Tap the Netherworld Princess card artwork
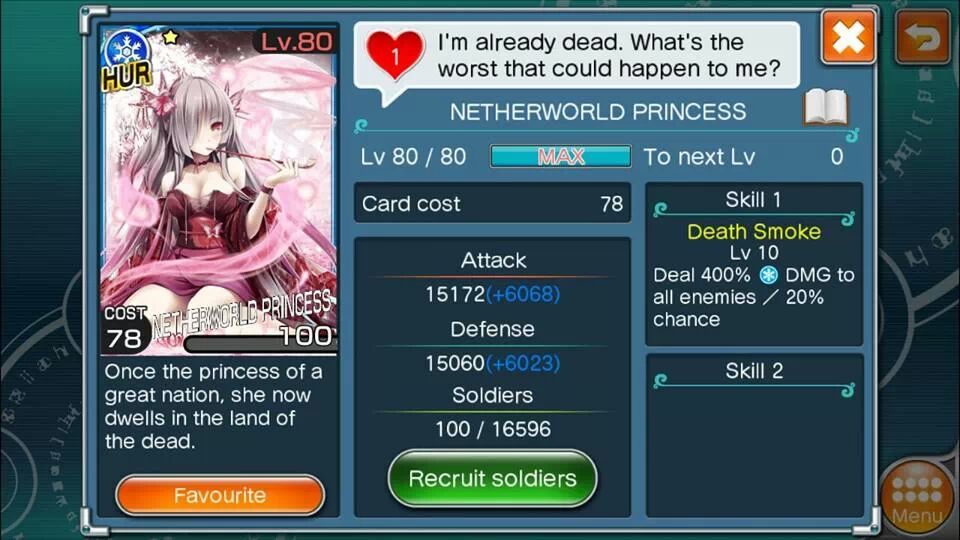Screen dimensions: 960x540 pos(219,189)
